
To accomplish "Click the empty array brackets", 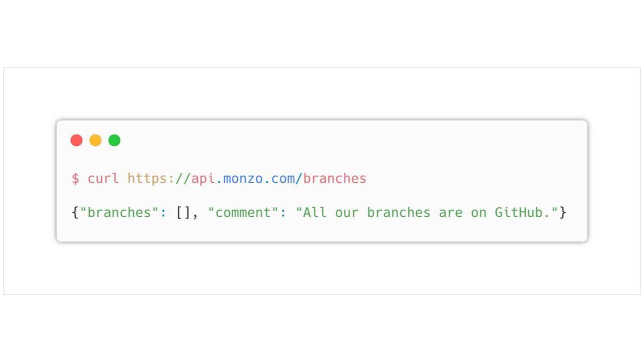I will coord(183,212).
